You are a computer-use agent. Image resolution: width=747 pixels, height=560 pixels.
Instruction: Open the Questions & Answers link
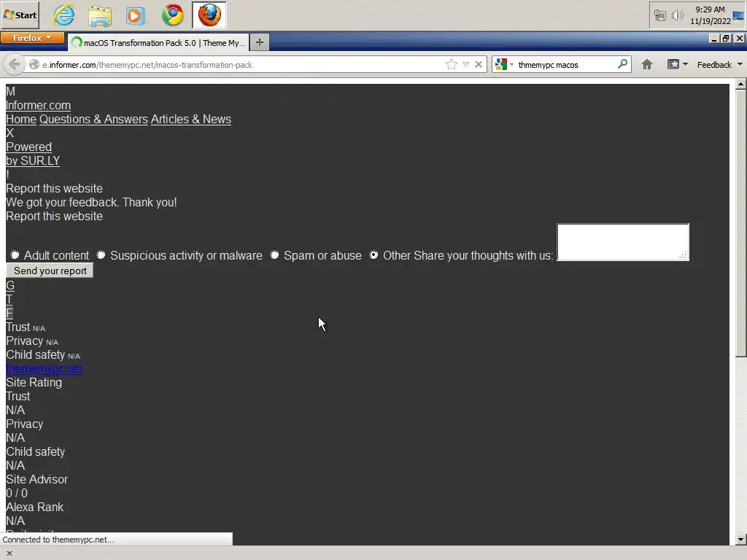coord(93,119)
